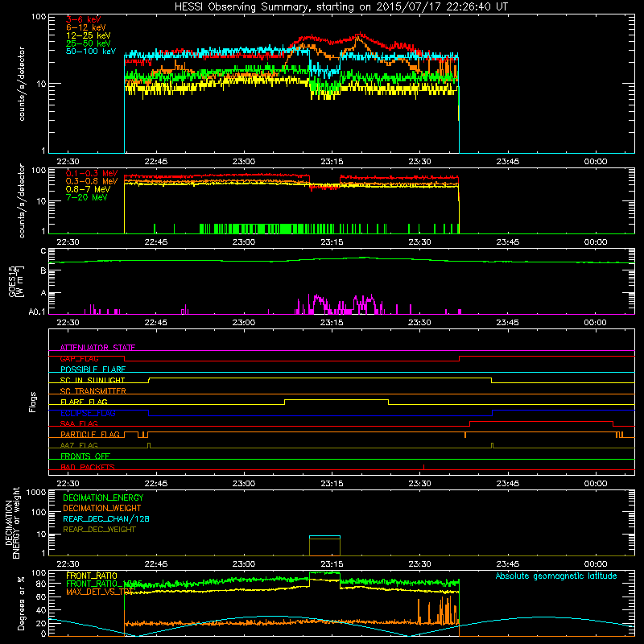Click the vertical Flags axis label
The image size is (644, 644).
point(33,402)
